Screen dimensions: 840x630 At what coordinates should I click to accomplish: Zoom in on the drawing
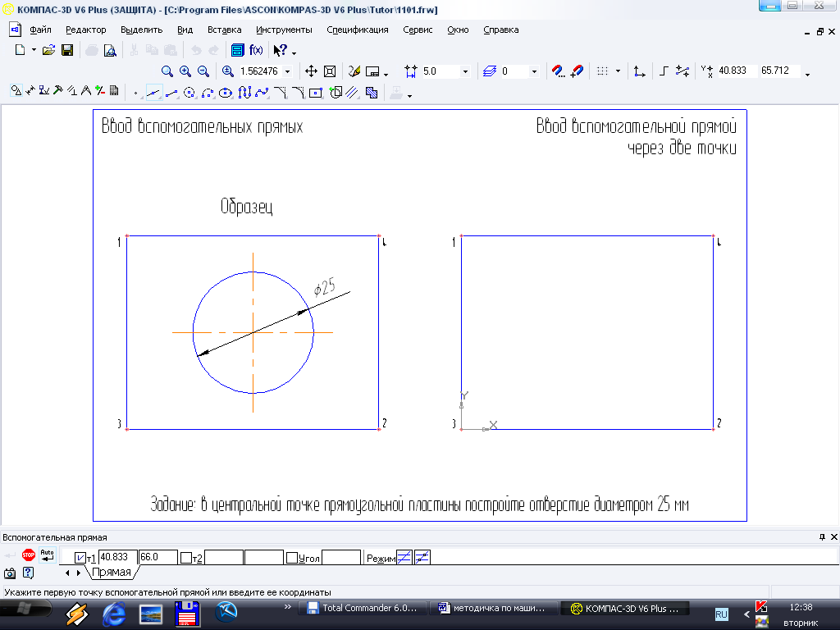point(185,71)
